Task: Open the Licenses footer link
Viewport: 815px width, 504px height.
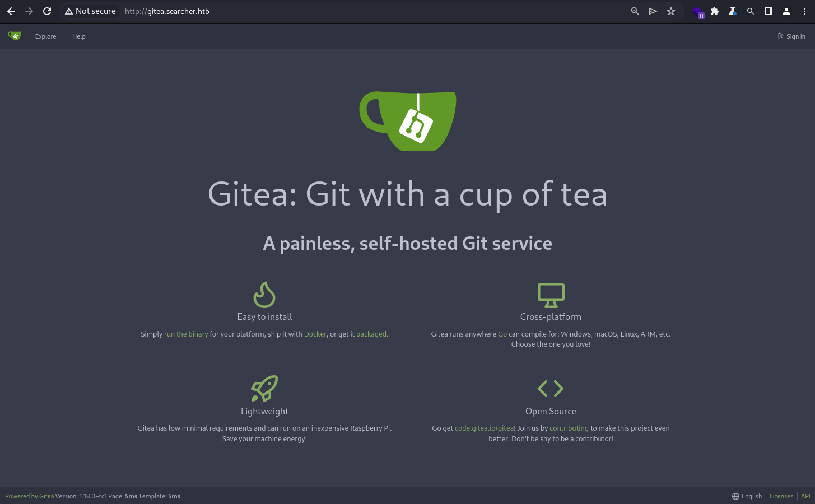Action: tap(781, 496)
